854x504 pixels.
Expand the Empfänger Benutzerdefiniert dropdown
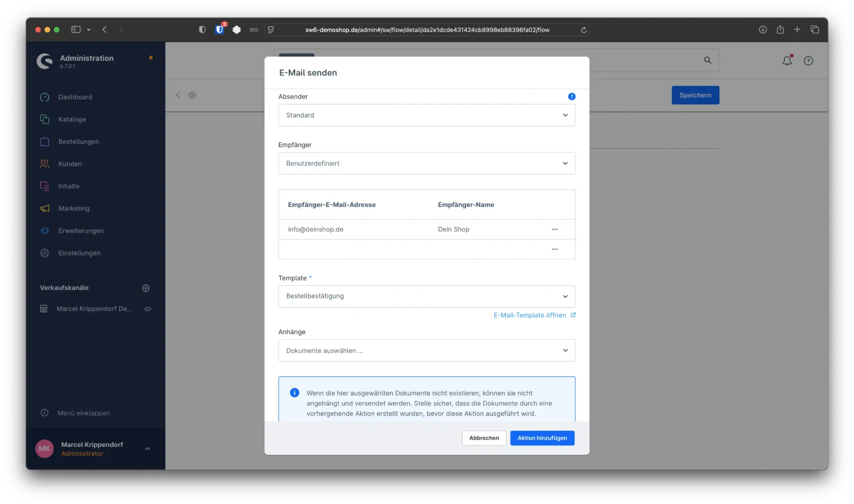point(426,163)
